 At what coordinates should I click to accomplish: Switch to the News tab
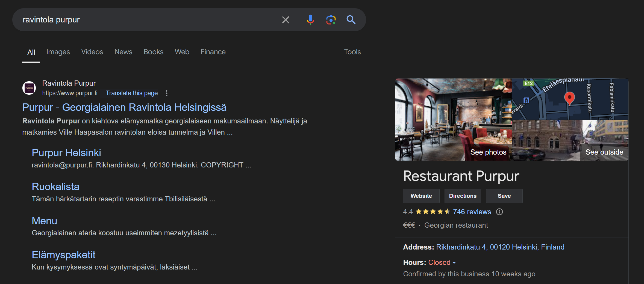pos(123,52)
